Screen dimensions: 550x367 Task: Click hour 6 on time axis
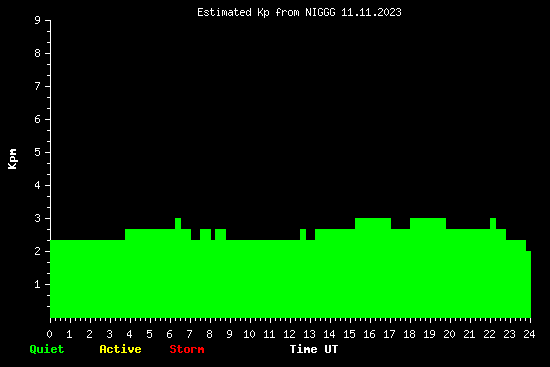(169, 334)
